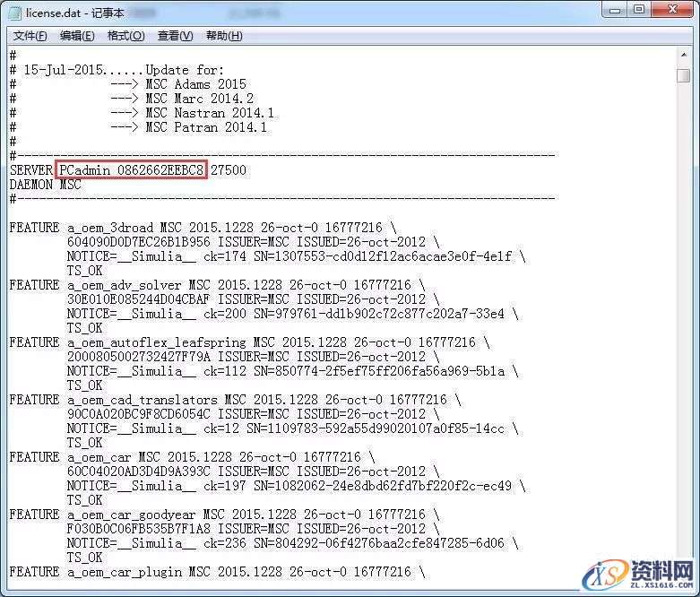Click key 'F030B0C06FB535B7F1A8'
700x597 pixels.
(x=138, y=529)
